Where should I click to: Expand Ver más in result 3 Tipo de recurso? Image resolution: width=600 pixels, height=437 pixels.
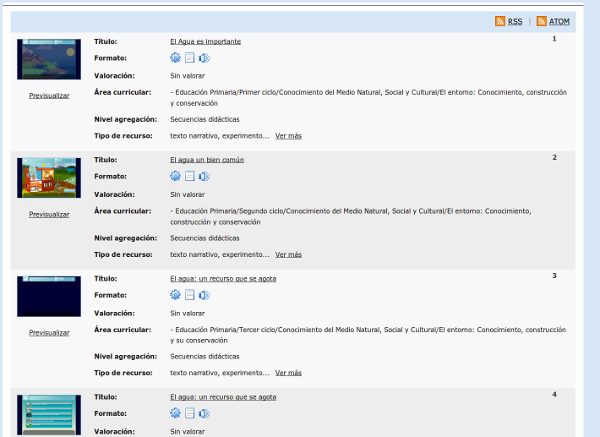(x=289, y=373)
